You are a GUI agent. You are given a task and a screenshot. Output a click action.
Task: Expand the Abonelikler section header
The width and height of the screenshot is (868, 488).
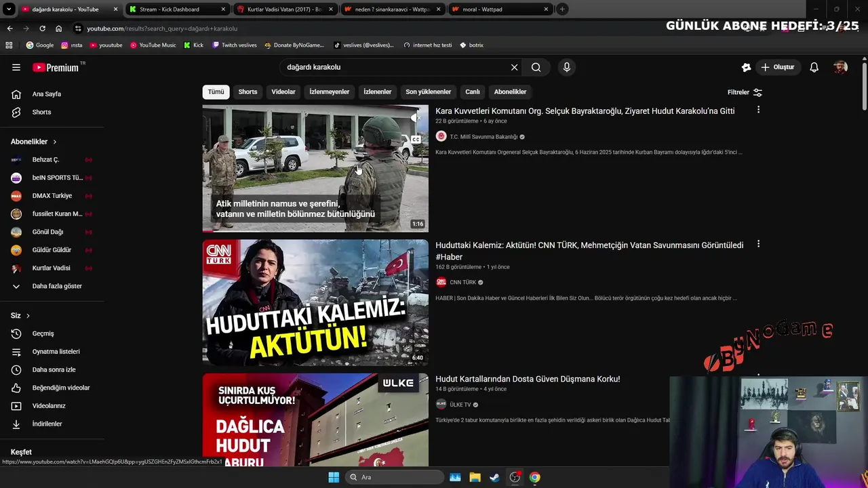tap(34, 142)
